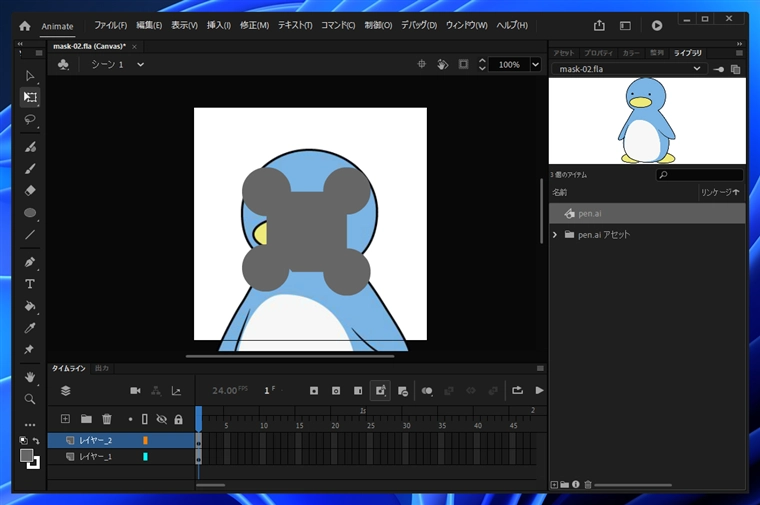Play the timeline animation
Screen dimensions: 760x505
click(x=539, y=390)
